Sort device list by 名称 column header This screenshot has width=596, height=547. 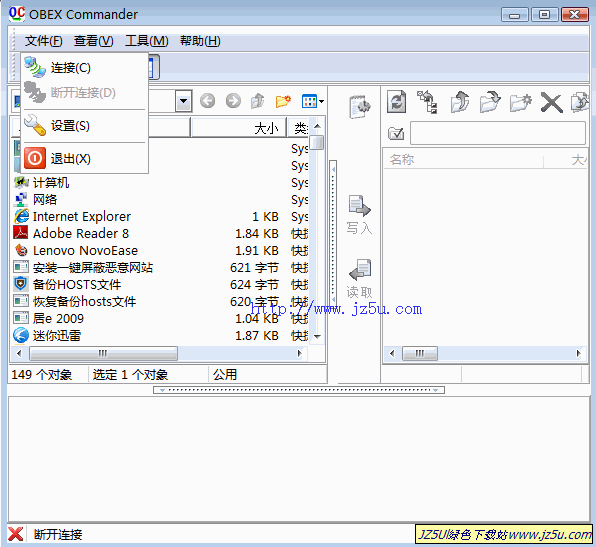pyautogui.click(x=463, y=159)
